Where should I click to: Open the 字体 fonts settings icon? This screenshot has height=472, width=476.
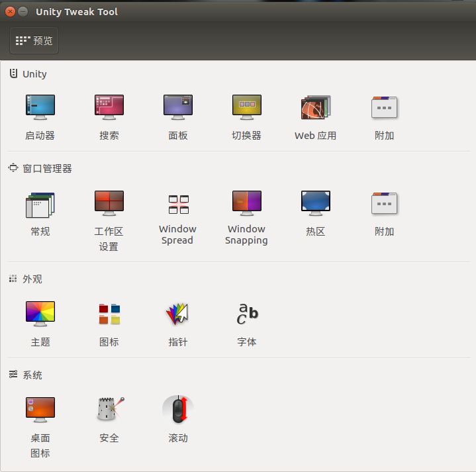[248, 314]
